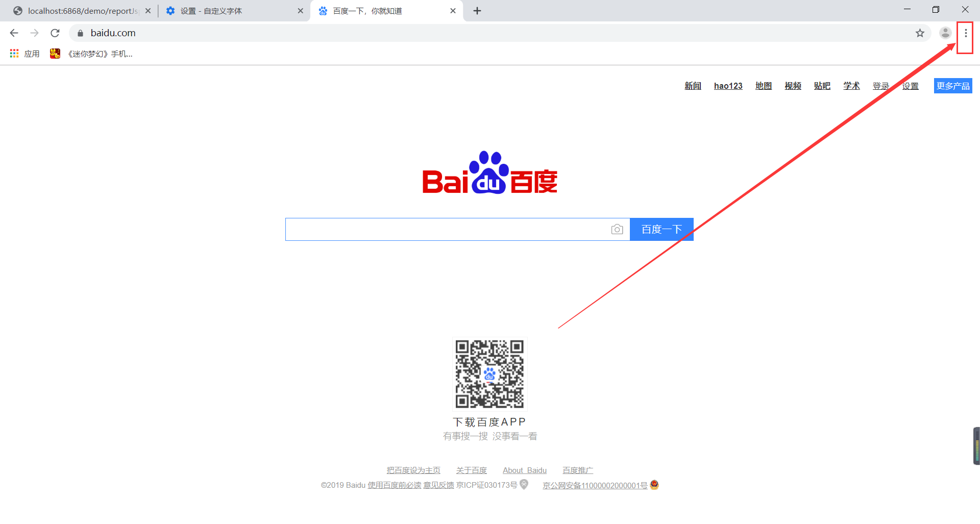Close the localhost:6868 tab
This screenshot has width=980, height=524.
(x=148, y=11)
